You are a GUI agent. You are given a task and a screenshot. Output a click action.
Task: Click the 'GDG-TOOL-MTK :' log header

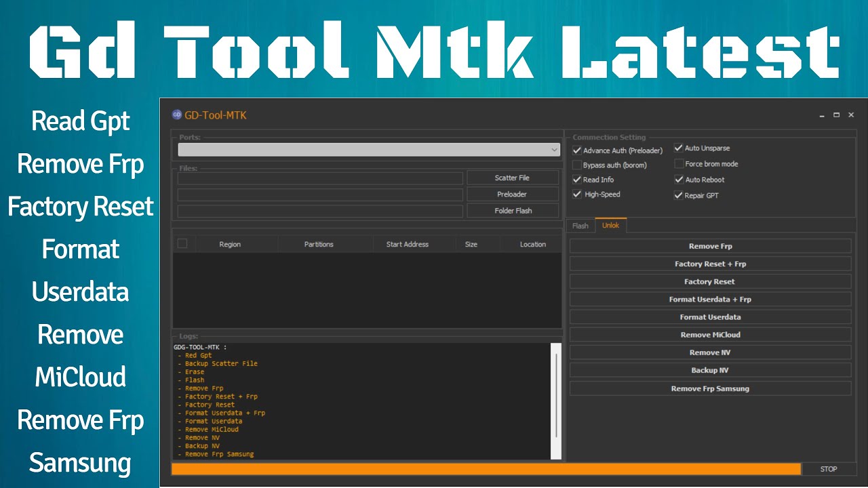pyautogui.click(x=200, y=347)
